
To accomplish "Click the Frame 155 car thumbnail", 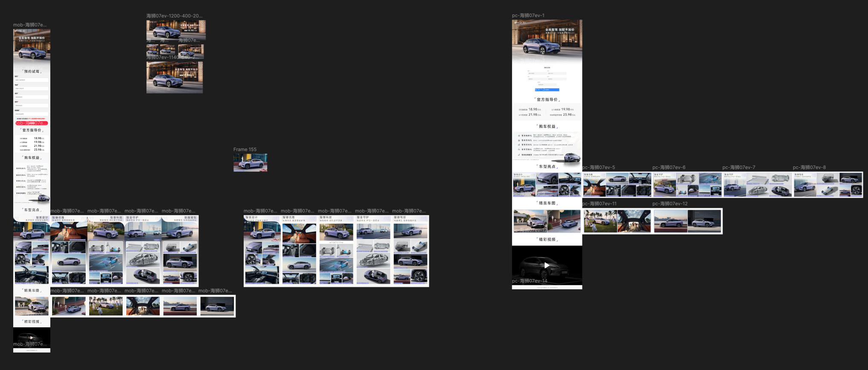I will click(x=250, y=163).
